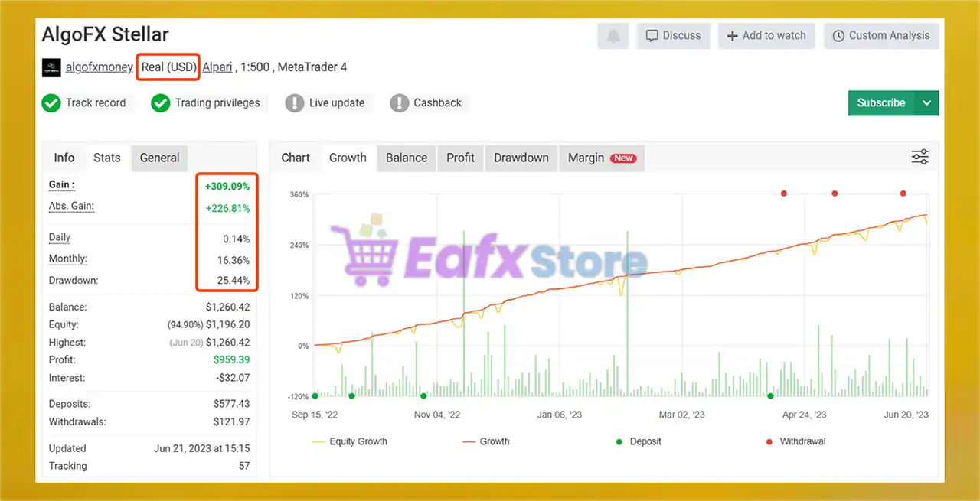Click the $121.97 withdrawals value

(232, 421)
